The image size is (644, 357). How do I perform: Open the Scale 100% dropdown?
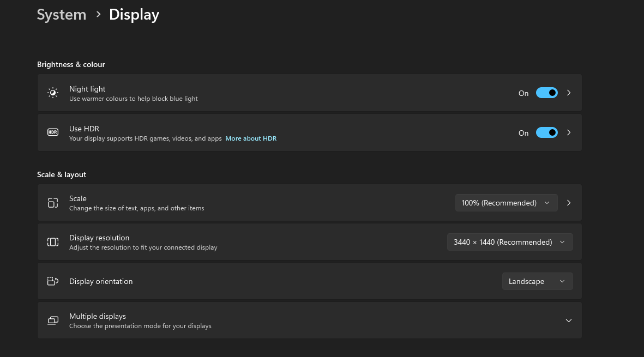[x=506, y=203]
